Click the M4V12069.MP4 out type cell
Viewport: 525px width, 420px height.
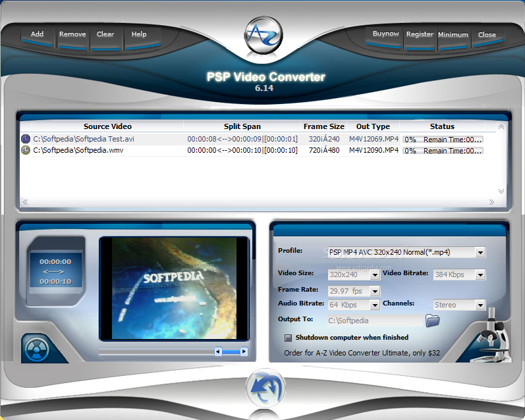(373, 139)
